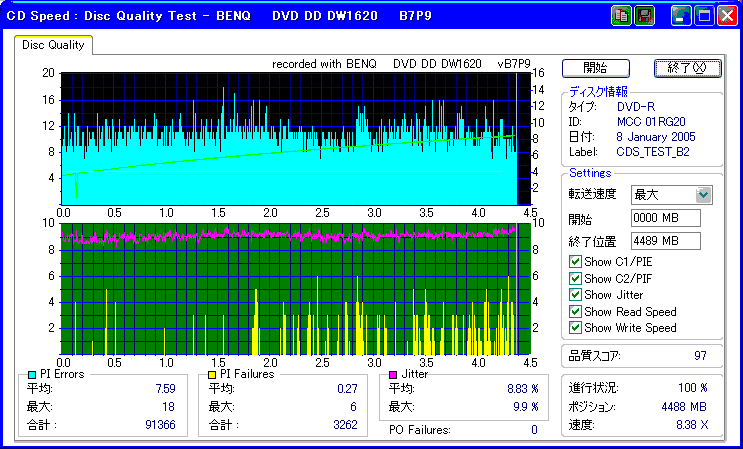Click the 終了位置 4489 MB field
743x449 pixels.
pos(666,241)
